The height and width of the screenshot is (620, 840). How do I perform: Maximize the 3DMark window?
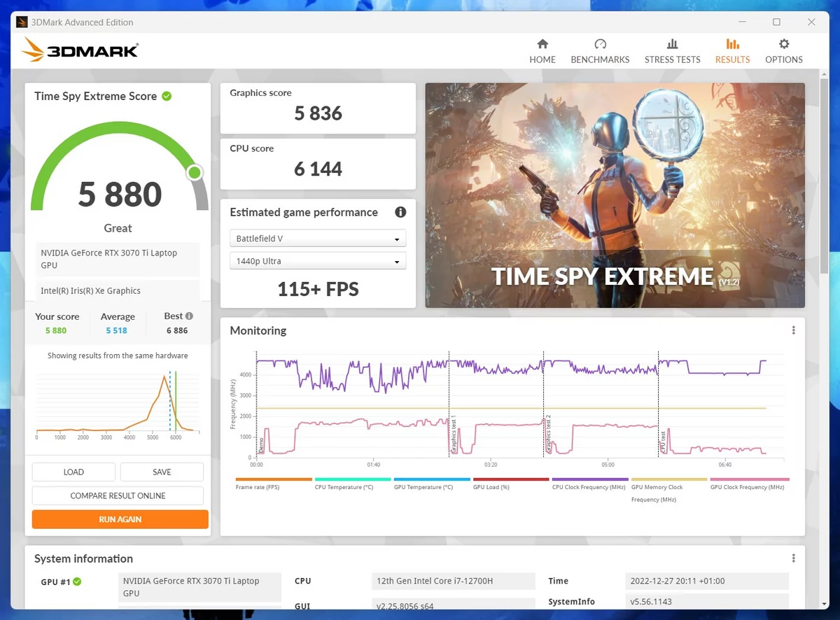[x=776, y=22]
